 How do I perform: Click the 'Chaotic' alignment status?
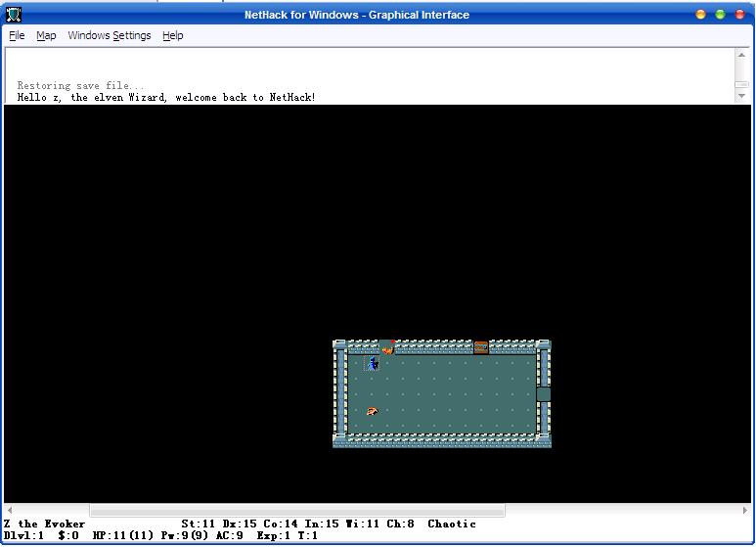[452, 524]
